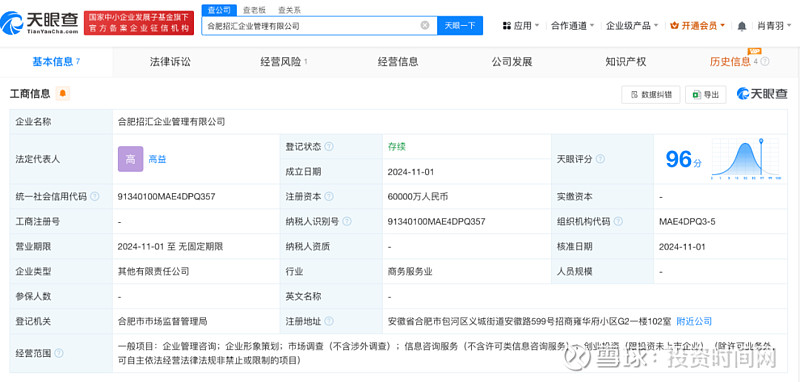Click registered capital 60000万人民币
This screenshot has height=382, width=800.
[418, 196]
